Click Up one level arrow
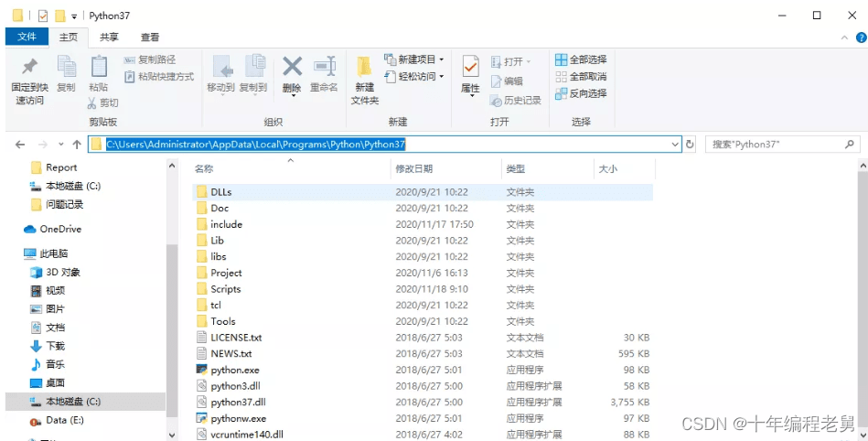 tap(77, 145)
